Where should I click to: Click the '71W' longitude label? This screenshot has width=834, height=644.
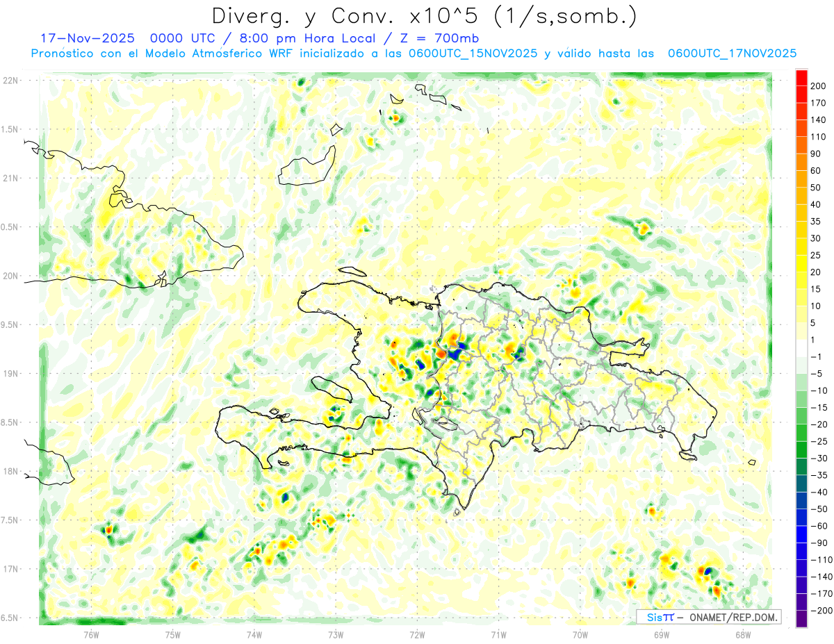498,634
